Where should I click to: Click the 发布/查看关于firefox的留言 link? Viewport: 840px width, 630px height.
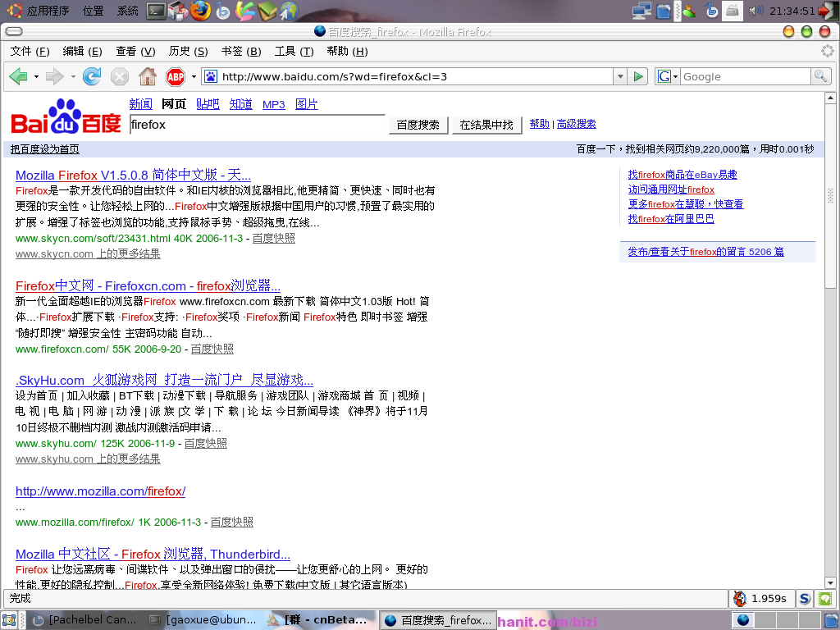pyautogui.click(x=706, y=252)
